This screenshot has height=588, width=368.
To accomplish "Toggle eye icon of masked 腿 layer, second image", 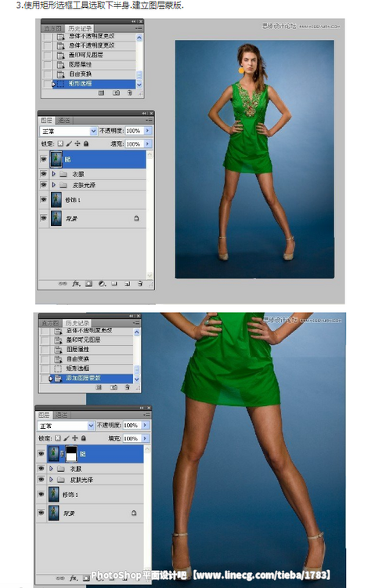I will click(x=41, y=454).
